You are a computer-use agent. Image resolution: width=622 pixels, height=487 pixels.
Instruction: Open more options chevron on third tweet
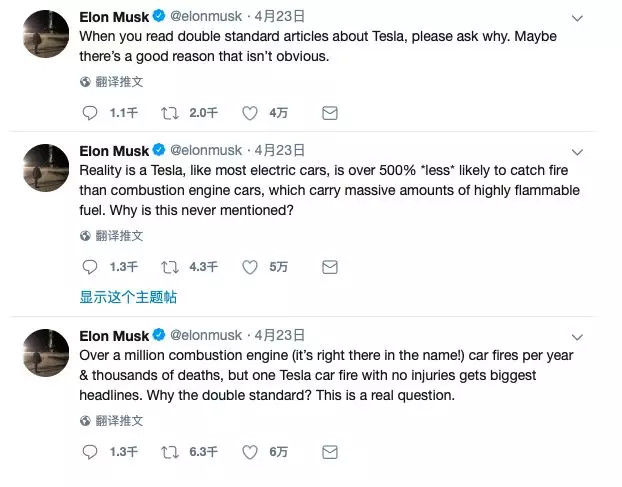coord(577,337)
